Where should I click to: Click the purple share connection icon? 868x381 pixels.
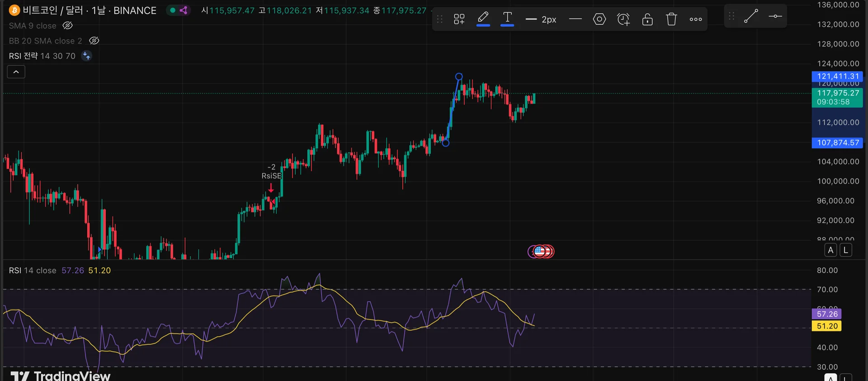[x=184, y=10]
